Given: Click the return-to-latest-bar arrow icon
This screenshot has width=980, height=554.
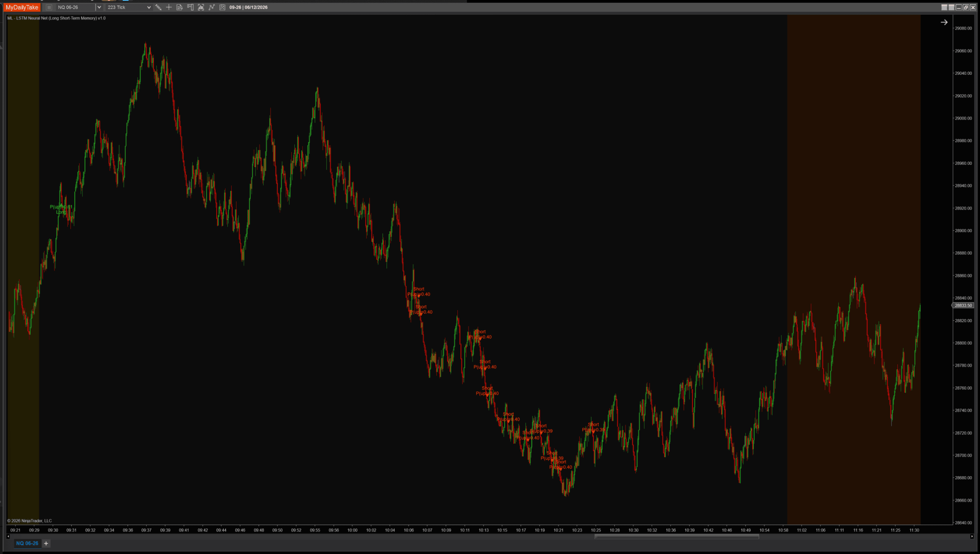Looking at the screenshot, I should click(944, 22).
